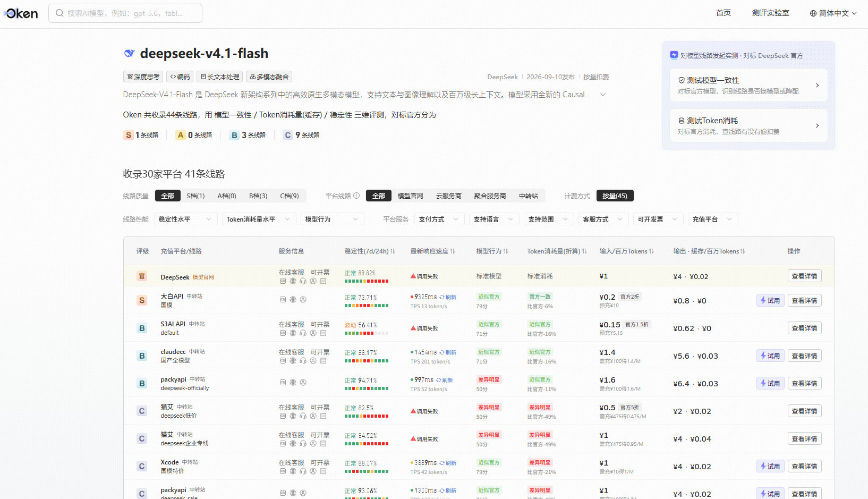
Task: Click the Oken logo in the header
Action: click(21, 13)
